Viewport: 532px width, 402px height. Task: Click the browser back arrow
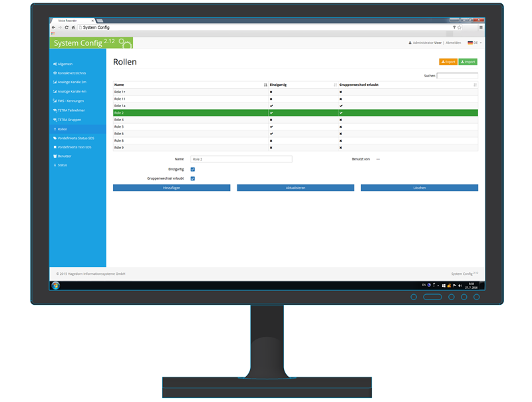pos(54,27)
